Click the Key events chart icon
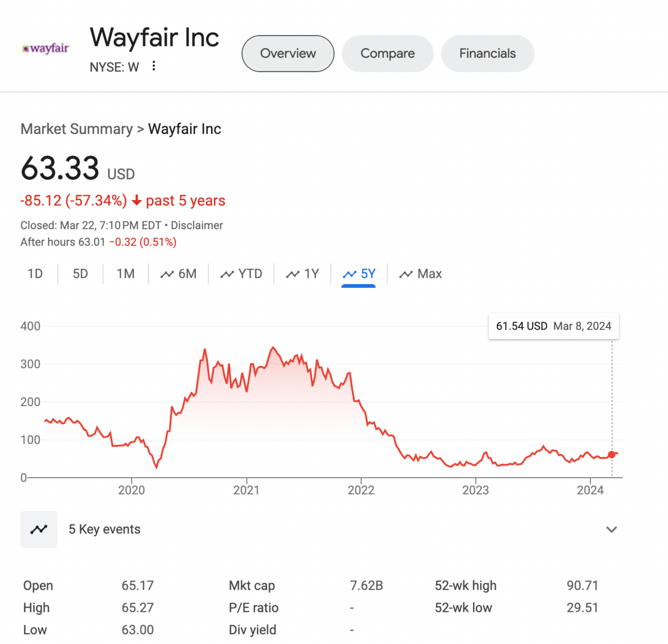668x644 pixels. tap(39, 529)
